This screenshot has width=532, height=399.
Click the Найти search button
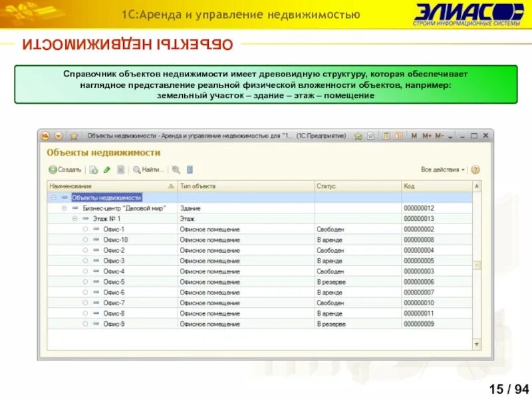(x=148, y=170)
